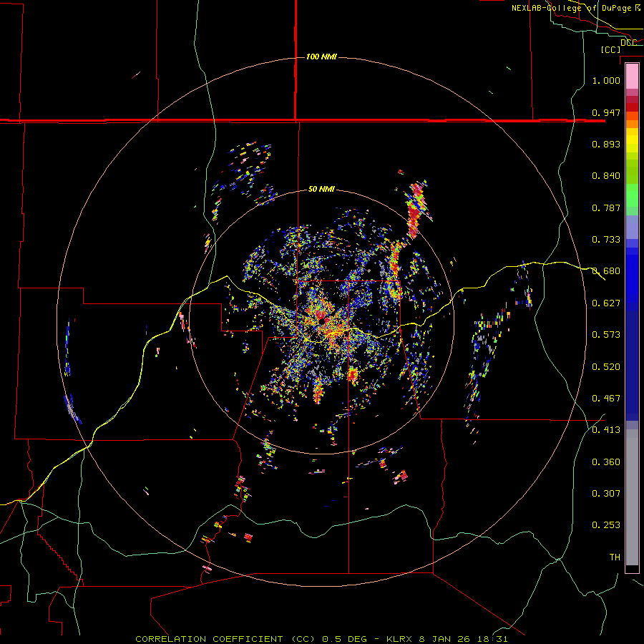Select the 0.573 scale value
This screenshot has width=644, height=644.
(x=606, y=335)
